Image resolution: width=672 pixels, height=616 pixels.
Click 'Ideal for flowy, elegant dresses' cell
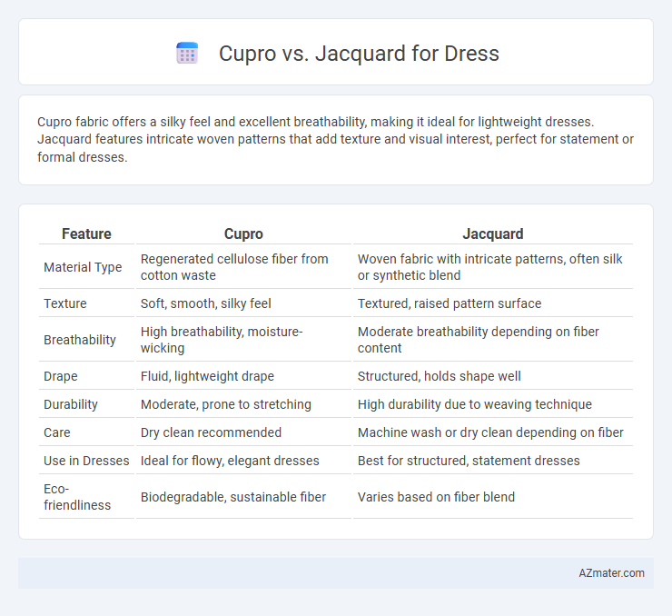[243, 461]
